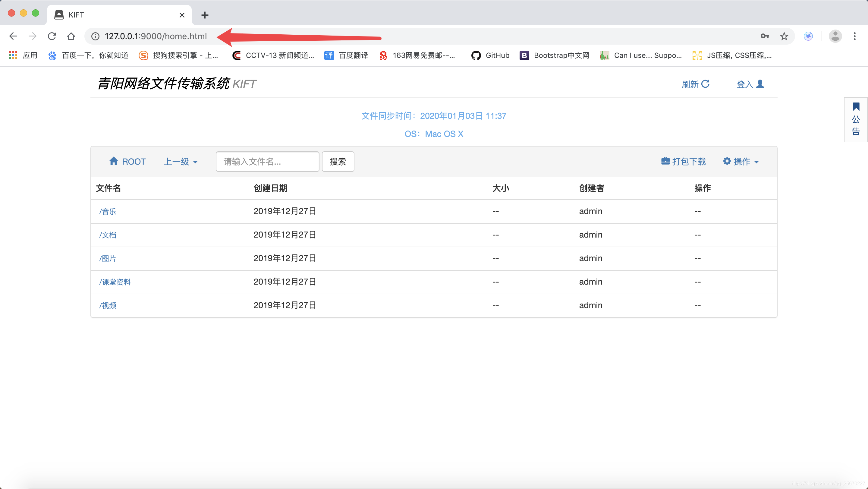Open the GitHub bookmark
Screen dimensions: 868x489
click(x=489, y=55)
